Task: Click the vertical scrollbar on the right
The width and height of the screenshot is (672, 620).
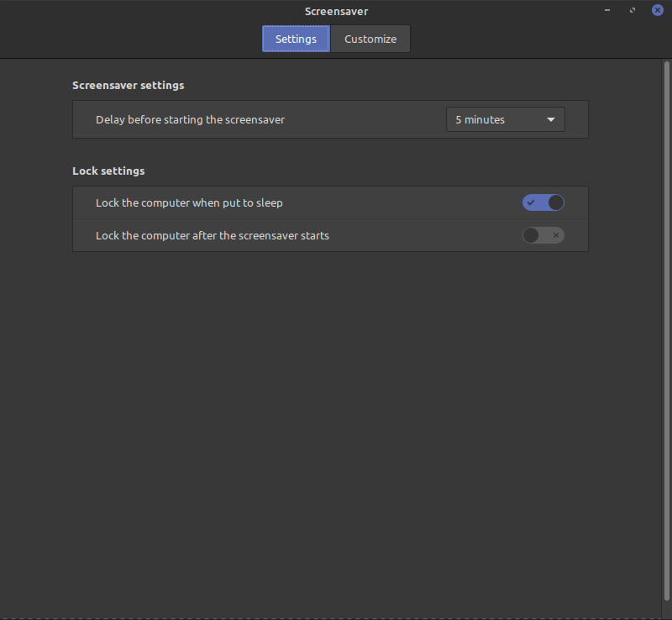Action: click(x=666, y=331)
